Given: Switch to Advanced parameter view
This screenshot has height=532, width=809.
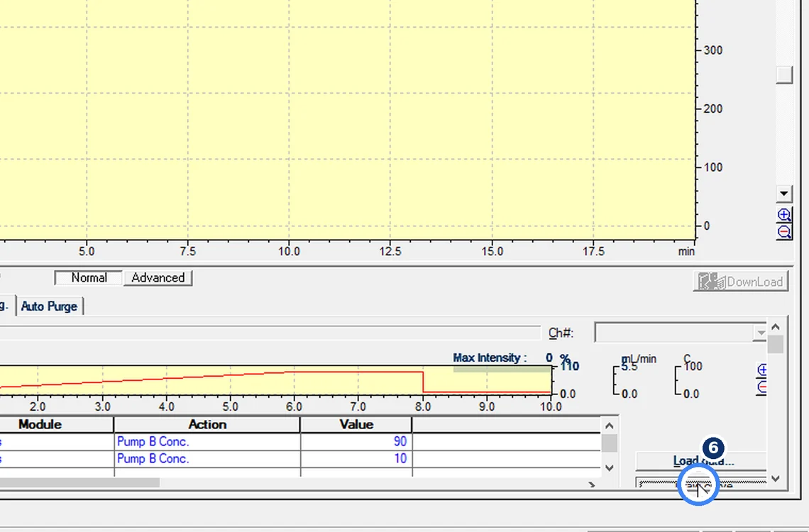Looking at the screenshot, I should [x=158, y=278].
